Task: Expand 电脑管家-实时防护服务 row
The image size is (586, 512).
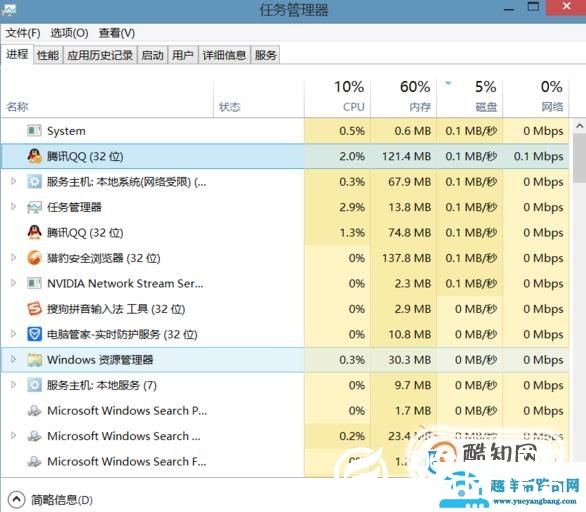Action: pos(13,334)
